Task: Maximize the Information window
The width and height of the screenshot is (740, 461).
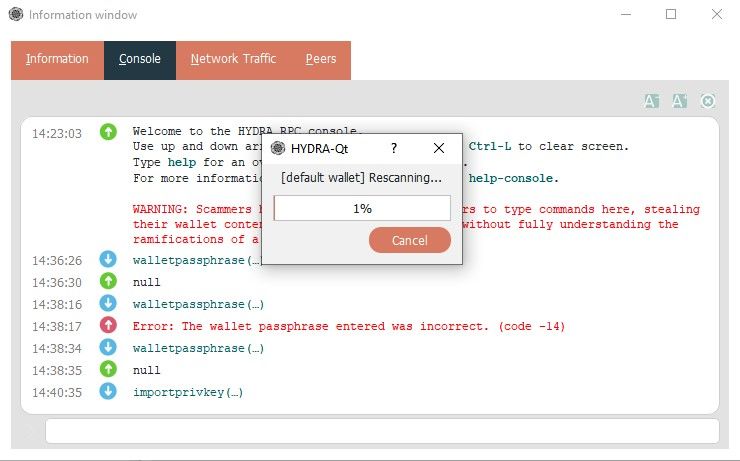Action: pyautogui.click(x=671, y=14)
